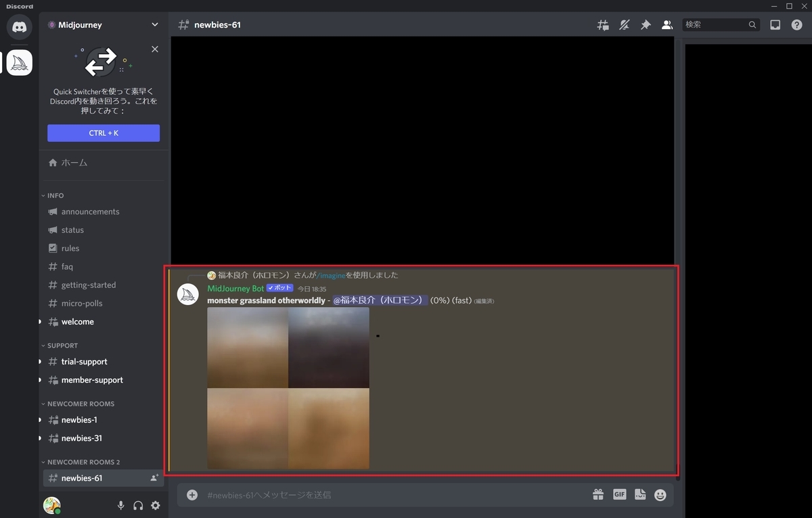Open the GIF picker

pyautogui.click(x=619, y=495)
